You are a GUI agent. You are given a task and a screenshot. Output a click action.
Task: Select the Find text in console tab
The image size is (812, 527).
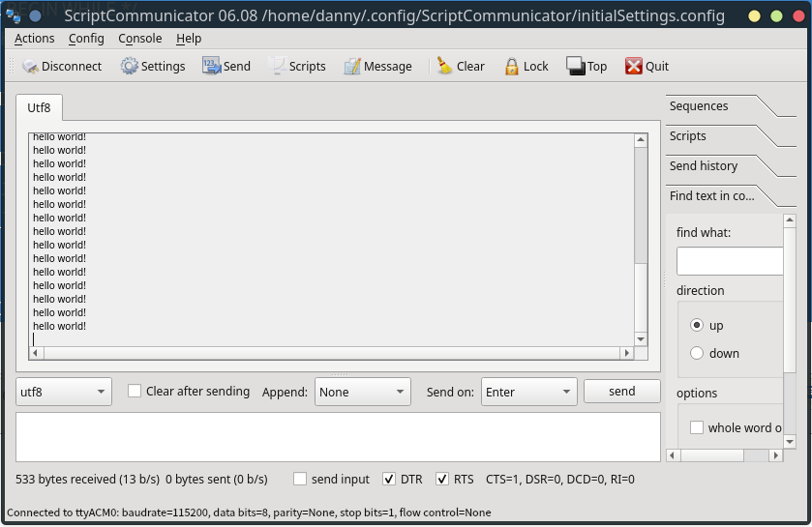(711, 196)
